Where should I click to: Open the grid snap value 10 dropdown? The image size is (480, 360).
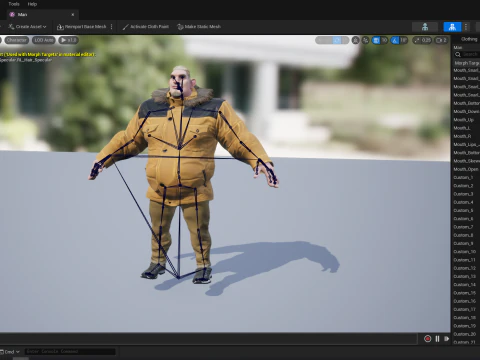click(384, 40)
